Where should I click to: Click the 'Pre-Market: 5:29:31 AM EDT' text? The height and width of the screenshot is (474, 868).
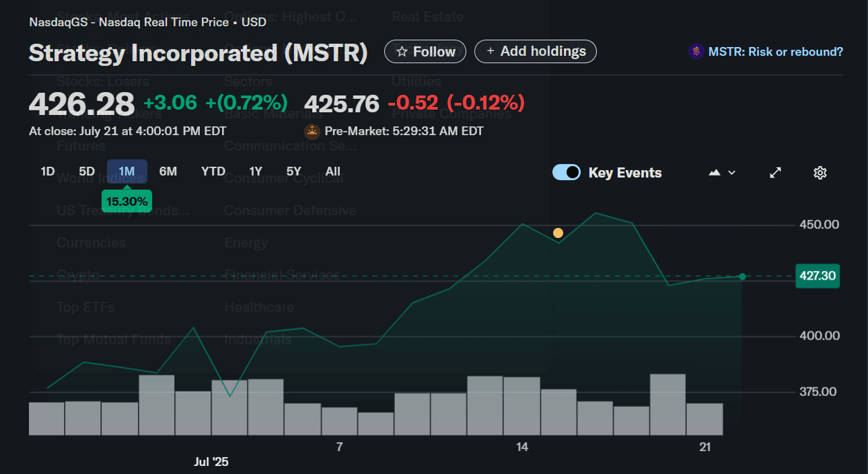tap(404, 131)
